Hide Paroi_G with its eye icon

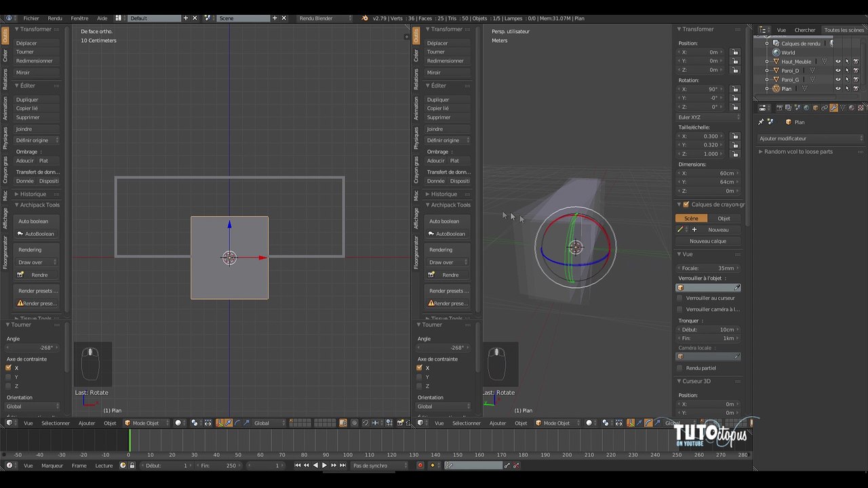tap(837, 79)
